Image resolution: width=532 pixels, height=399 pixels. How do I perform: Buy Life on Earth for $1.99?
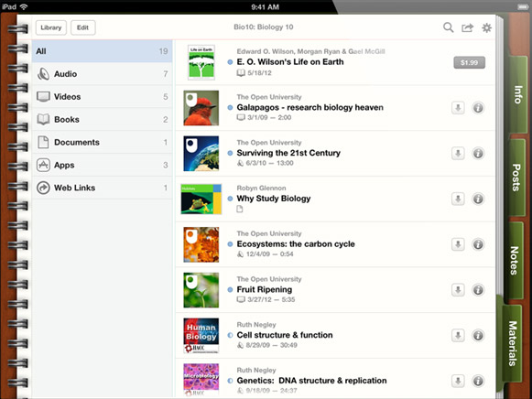[469, 62]
